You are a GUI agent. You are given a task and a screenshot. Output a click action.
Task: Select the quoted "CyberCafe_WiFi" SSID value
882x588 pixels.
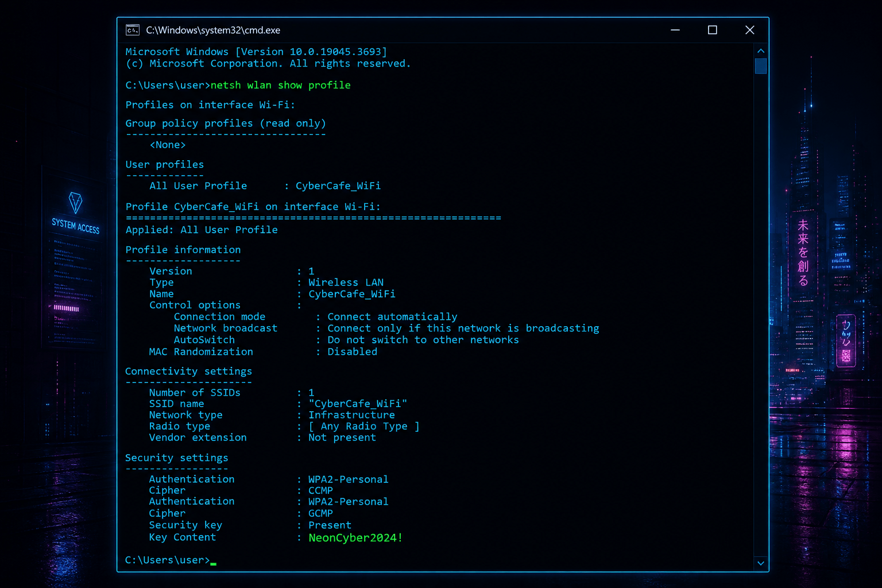point(358,404)
